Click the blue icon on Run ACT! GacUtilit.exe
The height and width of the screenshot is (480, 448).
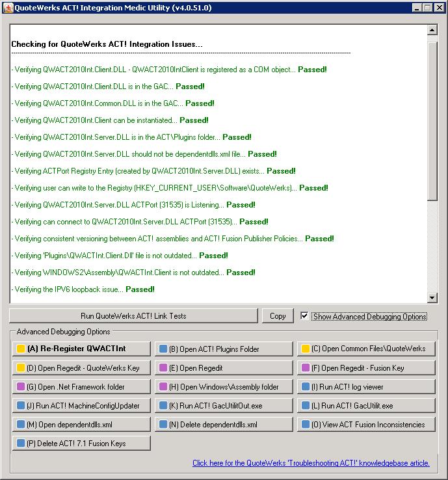pyautogui.click(x=306, y=406)
